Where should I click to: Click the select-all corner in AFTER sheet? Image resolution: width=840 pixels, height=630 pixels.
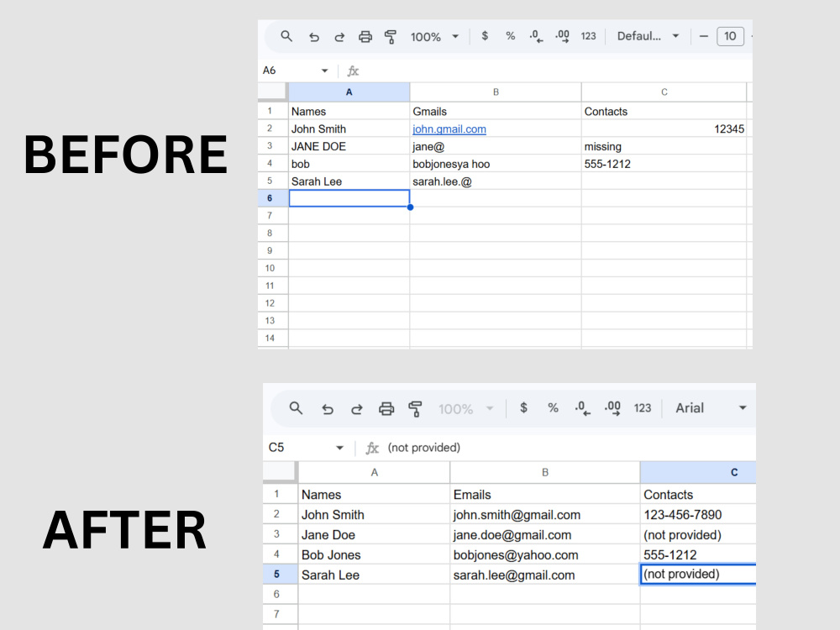click(279, 471)
